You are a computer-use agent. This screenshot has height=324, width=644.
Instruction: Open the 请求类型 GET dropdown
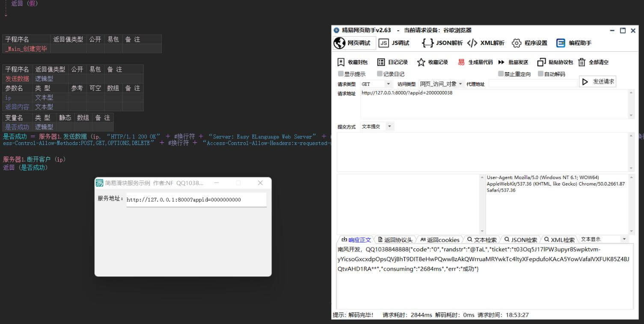coord(376,84)
